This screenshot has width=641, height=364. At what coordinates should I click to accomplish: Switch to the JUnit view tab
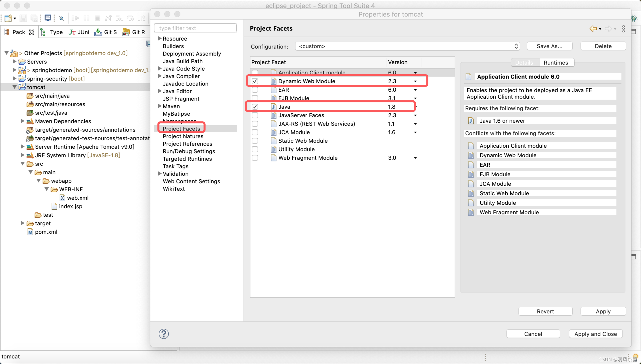pos(79,32)
